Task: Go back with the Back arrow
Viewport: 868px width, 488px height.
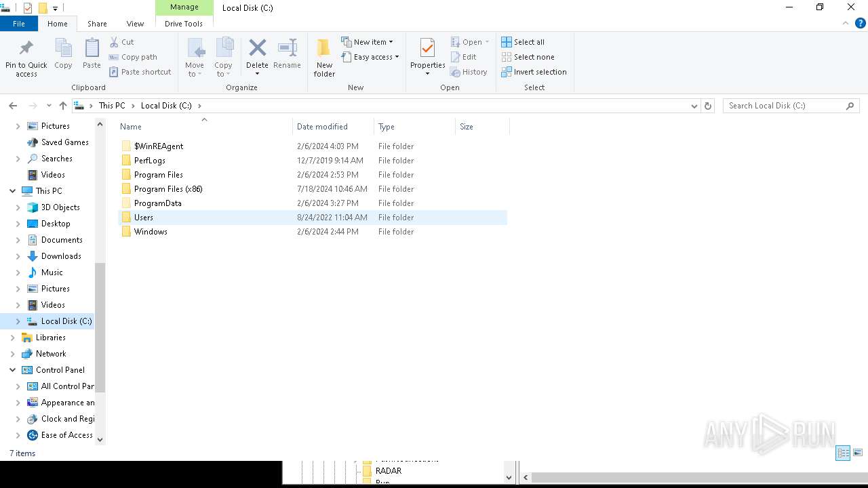Action: [13, 106]
